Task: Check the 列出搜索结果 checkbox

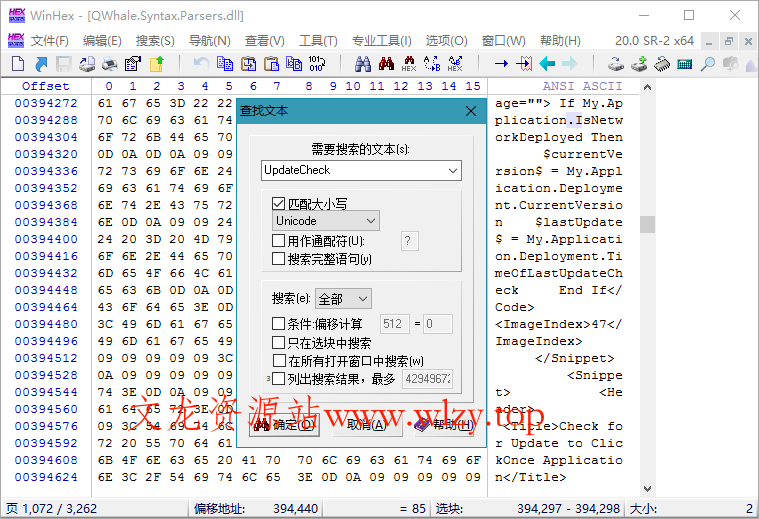Action: [x=278, y=379]
